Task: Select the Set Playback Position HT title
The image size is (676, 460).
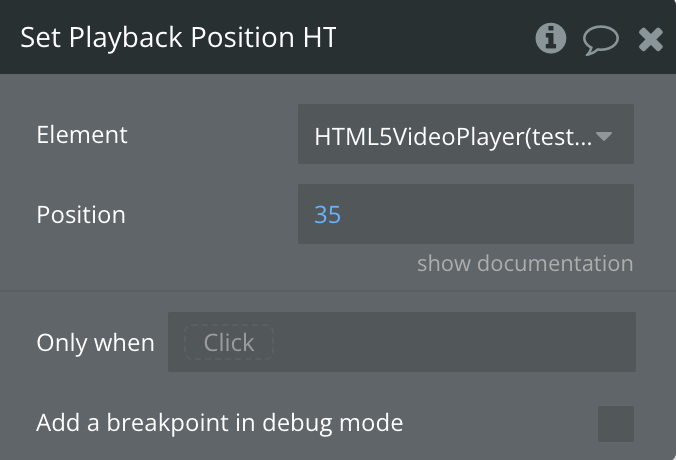Action: click(178, 38)
